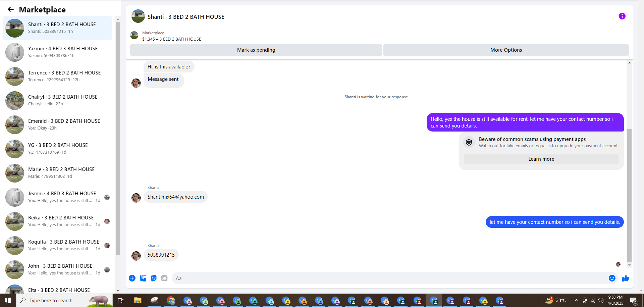Open Marie conversation
Image resolution: width=644 pixels, height=307 pixels.
pyautogui.click(x=57, y=173)
